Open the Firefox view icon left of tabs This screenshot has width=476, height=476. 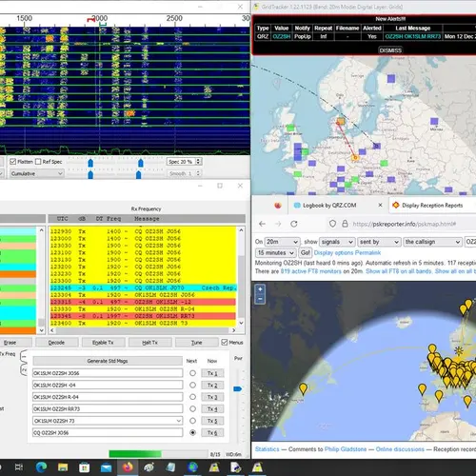[x=278, y=206]
